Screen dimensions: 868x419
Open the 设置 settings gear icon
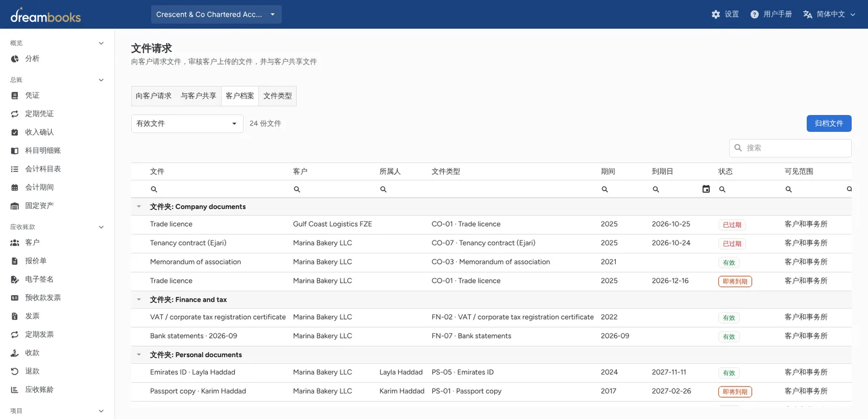(716, 14)
